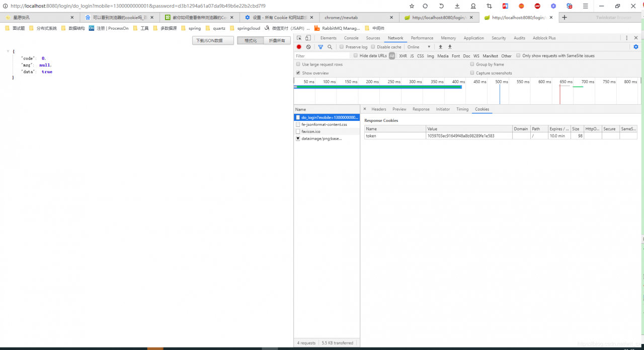Open the network search magnifier

pyautogui.click(x=330, y=47)
